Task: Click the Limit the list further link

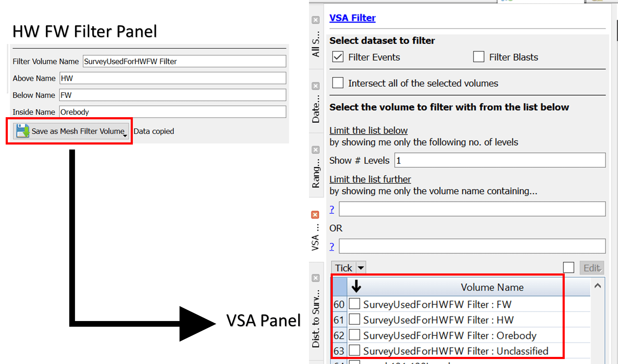Action: coord(370,179)
